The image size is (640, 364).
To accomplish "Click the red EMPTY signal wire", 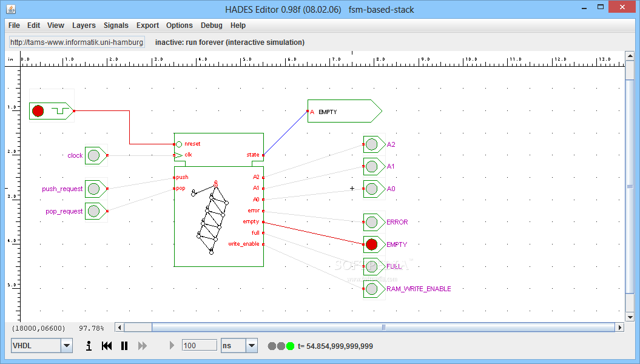I will 314,233.
